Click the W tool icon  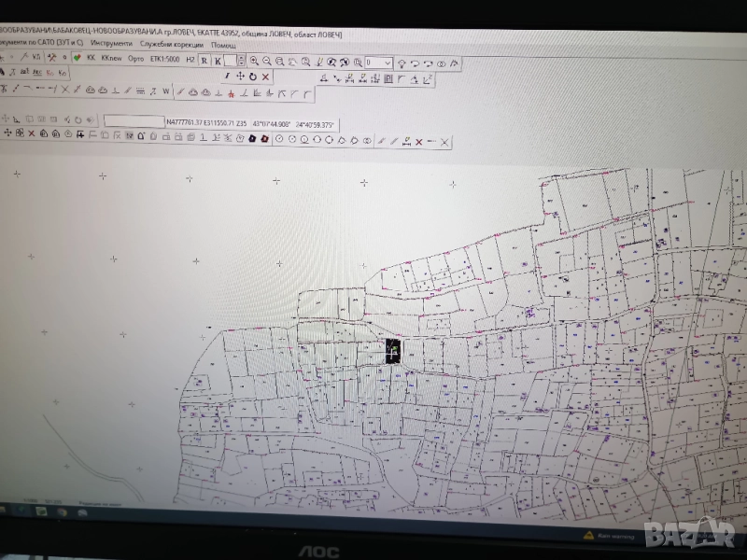click(166, 91)
